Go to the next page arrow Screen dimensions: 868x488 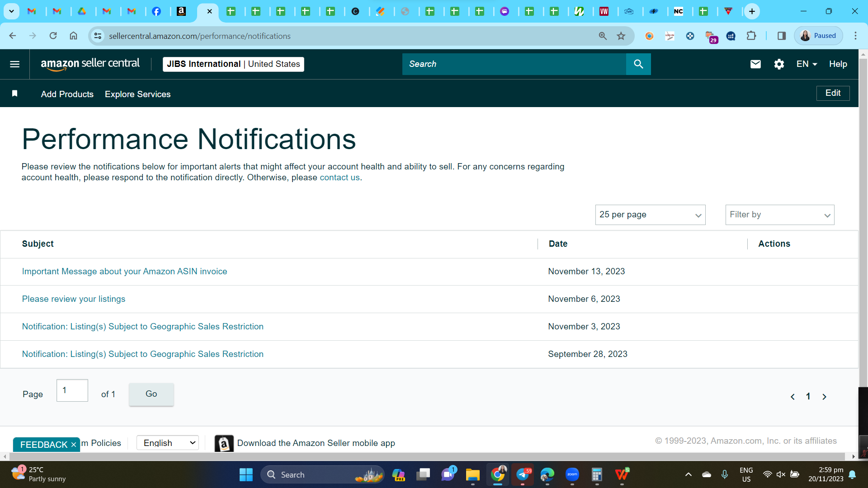point(824,397)
